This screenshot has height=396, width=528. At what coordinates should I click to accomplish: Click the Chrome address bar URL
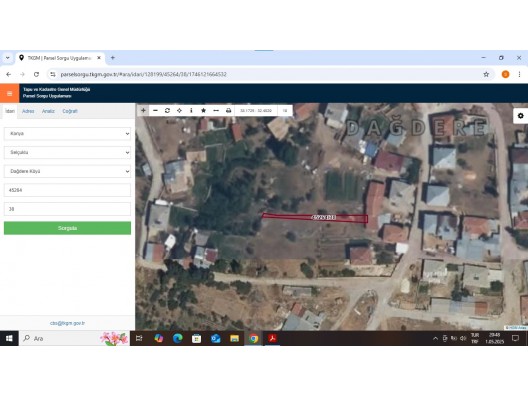click(143, 74)
